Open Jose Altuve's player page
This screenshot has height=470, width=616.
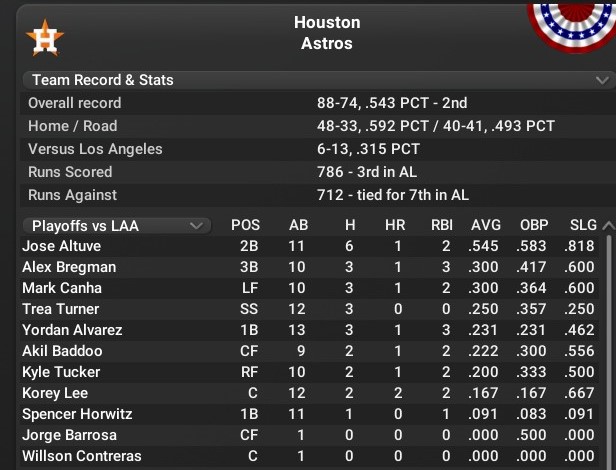(x=61, y=246)
